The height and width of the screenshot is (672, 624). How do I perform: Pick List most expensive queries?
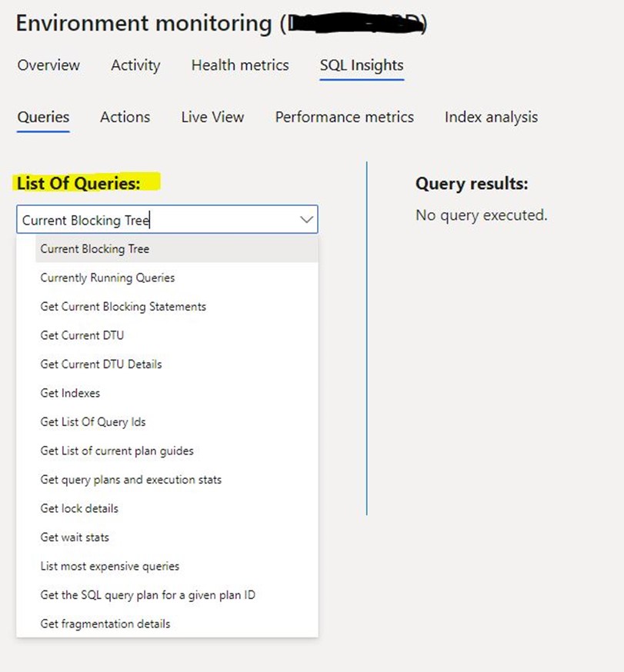tap(177, 566)
